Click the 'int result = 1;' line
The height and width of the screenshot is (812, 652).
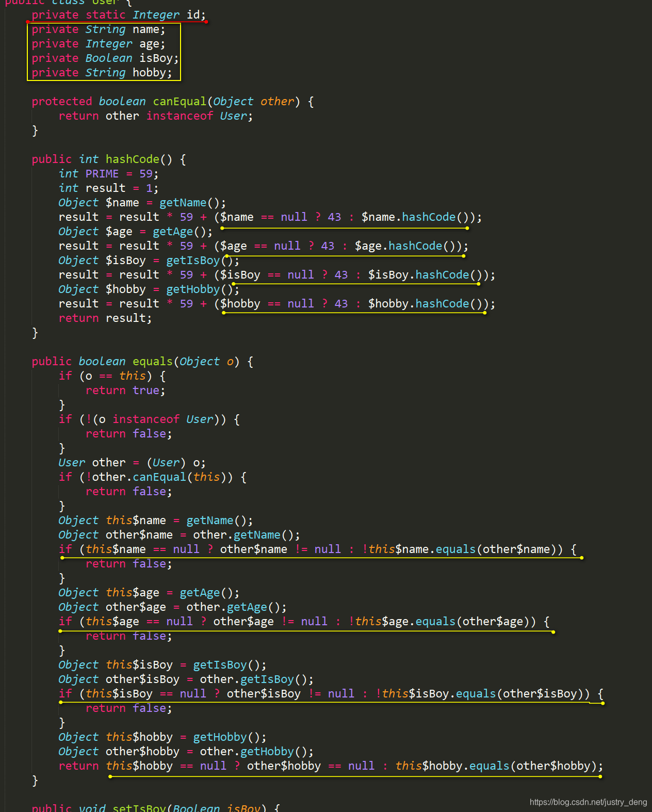tap(108, 188)
